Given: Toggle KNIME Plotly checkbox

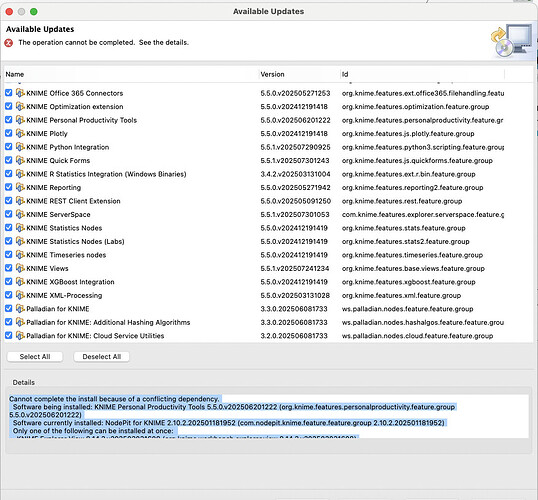Looking at the screenshot, I should (x=9, y=133).
